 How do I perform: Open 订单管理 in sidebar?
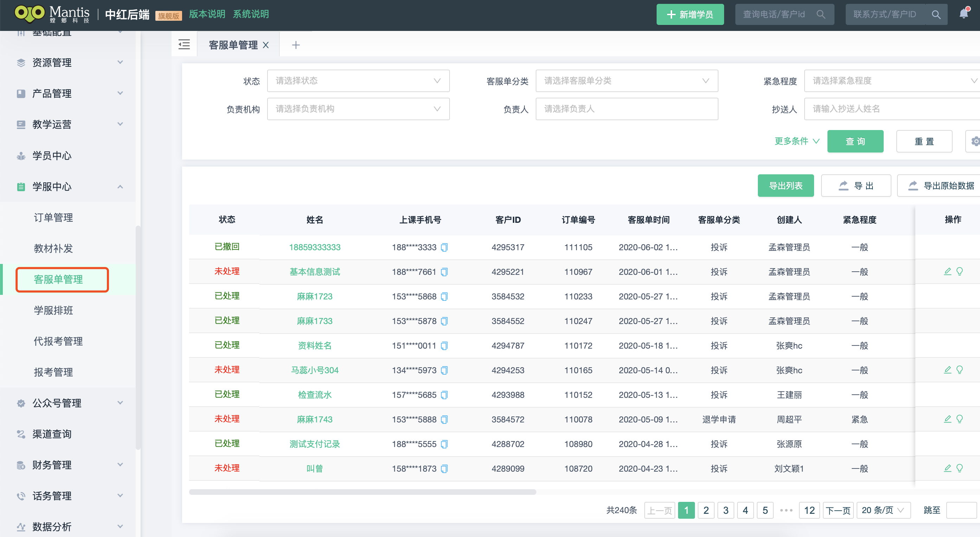pyautogui.click(x=53, y=218)
